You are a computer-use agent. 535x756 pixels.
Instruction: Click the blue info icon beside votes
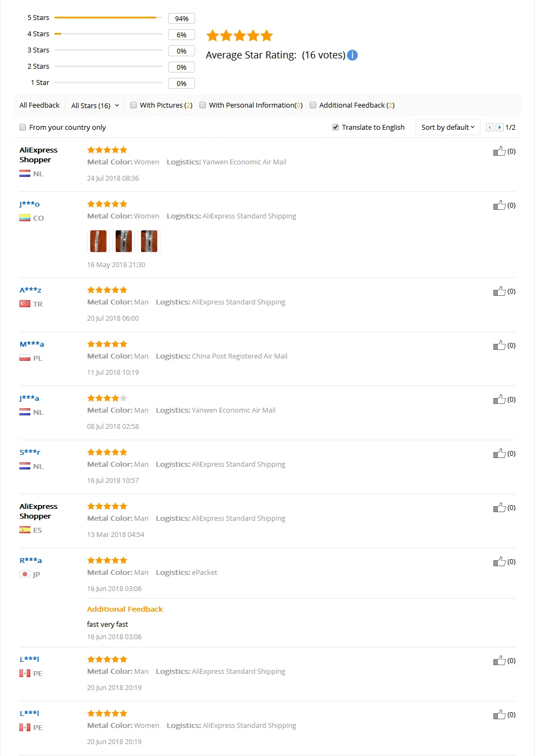point(352,55)
